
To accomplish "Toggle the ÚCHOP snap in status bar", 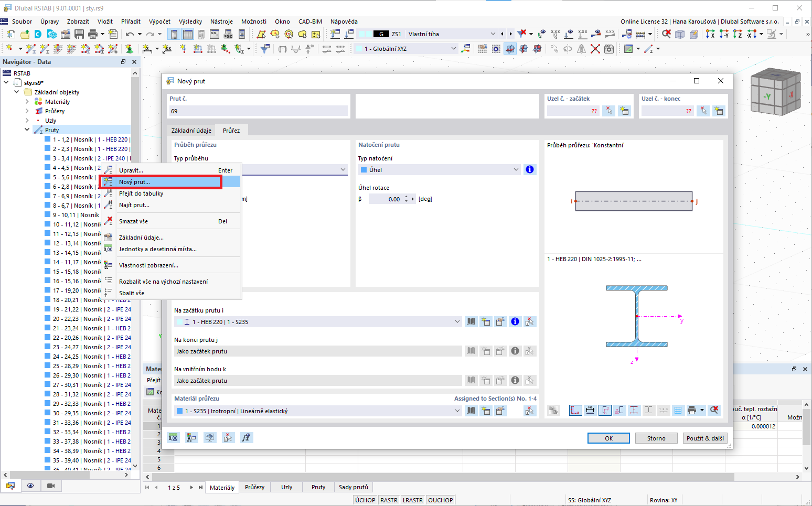I will [x=365, y=500].
